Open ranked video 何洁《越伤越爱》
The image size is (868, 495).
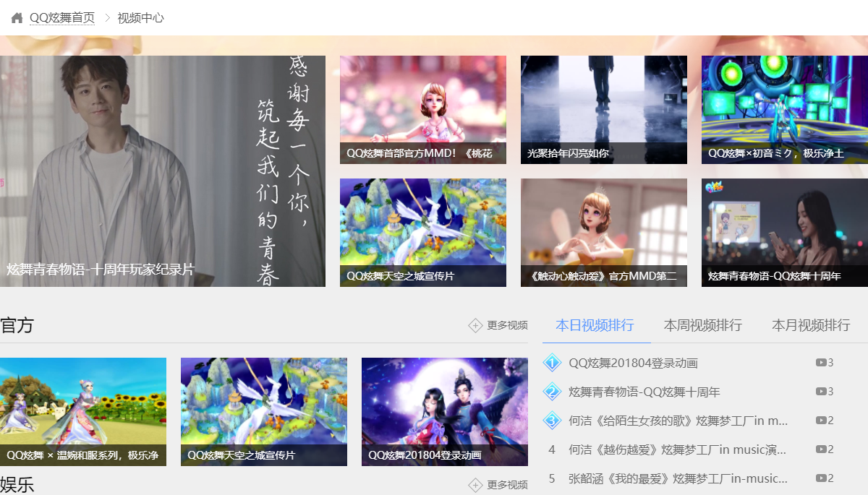678,449
